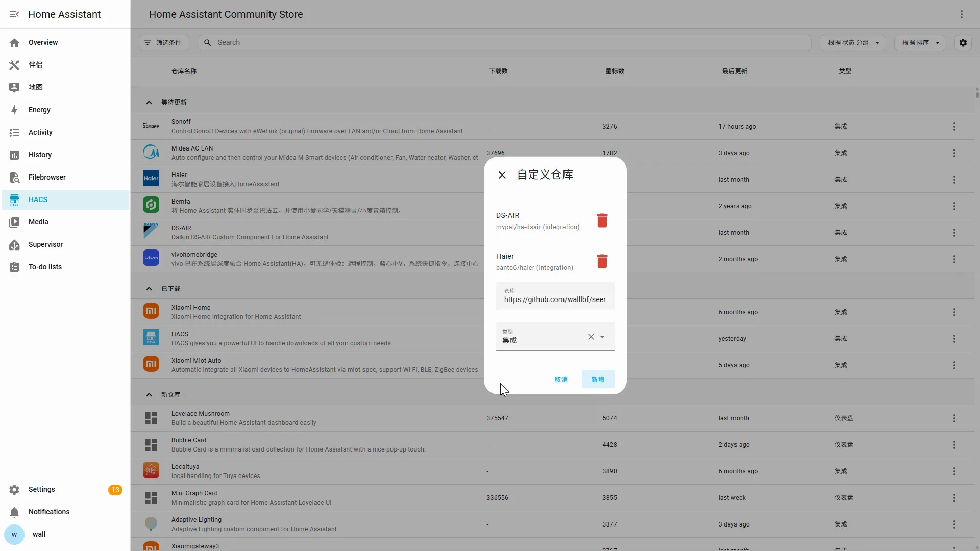Focus the repository Search field
The image size is (980, 551).
(x=504, y=42)
